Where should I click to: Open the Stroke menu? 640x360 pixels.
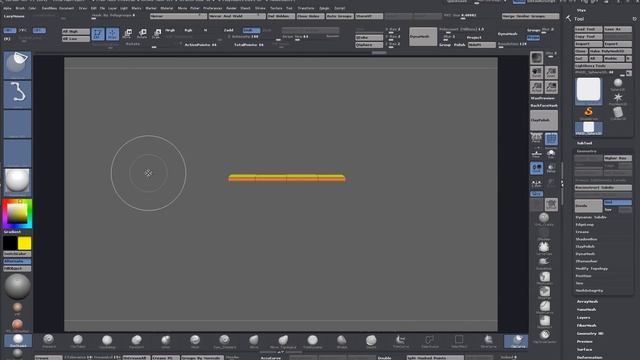click(x=260, y=8)
